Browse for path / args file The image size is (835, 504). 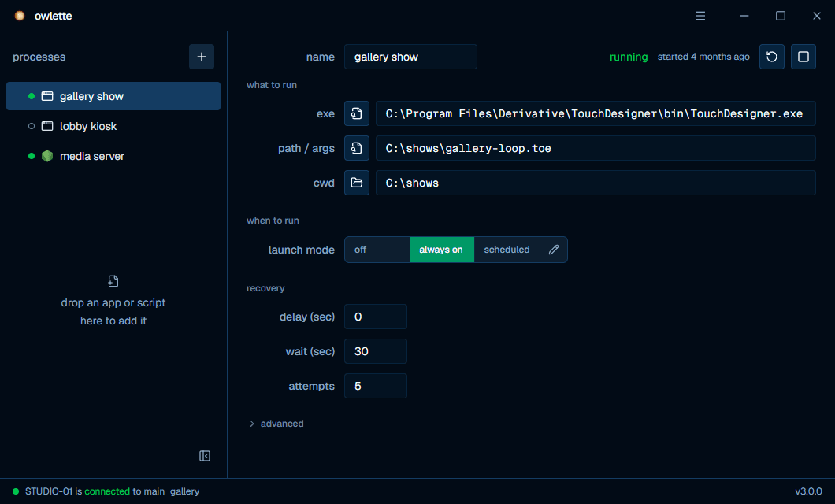pyautogui.click(x=357, y=148)
